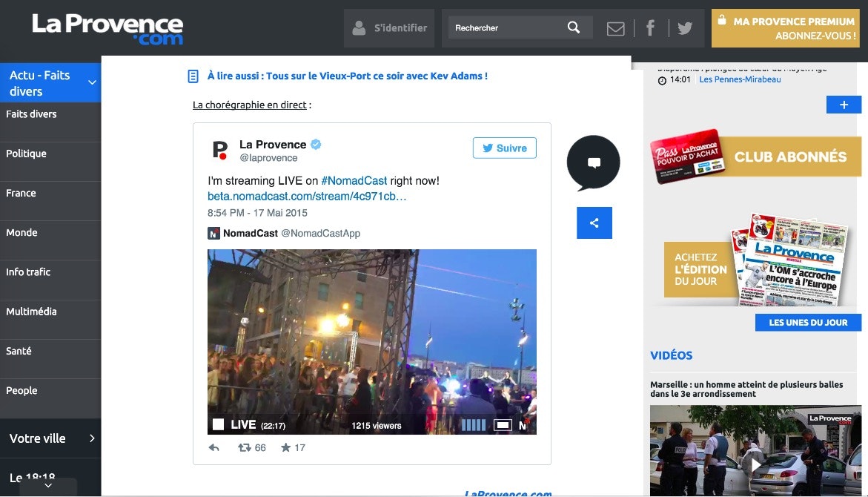The image size is (868, 497).
Task: Click the down chevron at sidebar bottom
Action: tap(48, 485)
